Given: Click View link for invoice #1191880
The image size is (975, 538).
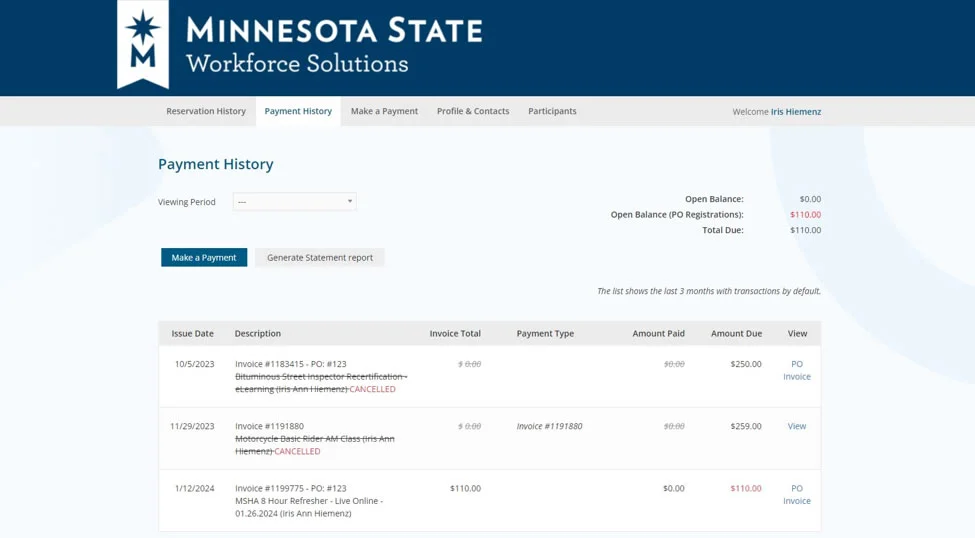Looking at the screenshot, I should (797, 426).
